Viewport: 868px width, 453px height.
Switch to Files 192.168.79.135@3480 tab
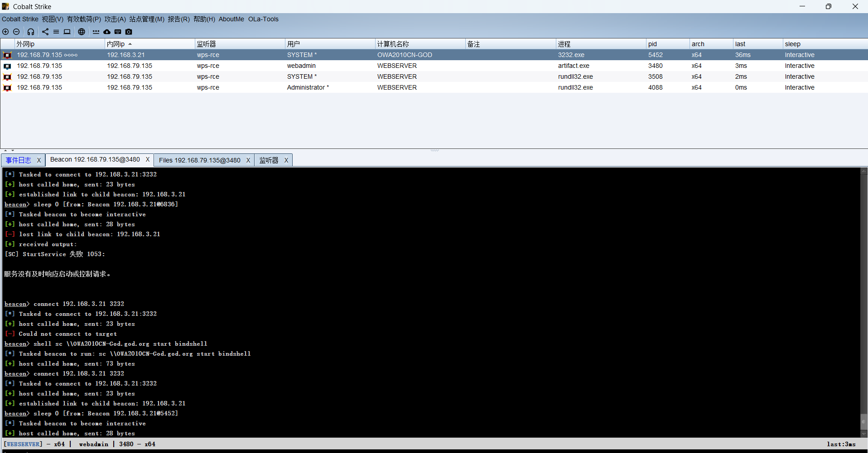click(200, 160)
